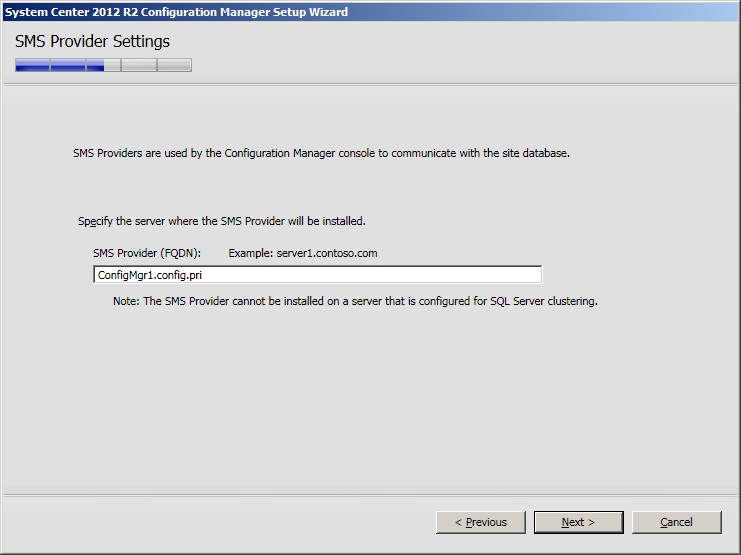Focus the SMS Provider FQDN text box
This screenshot has height=555, width=741.
(317, 275)
